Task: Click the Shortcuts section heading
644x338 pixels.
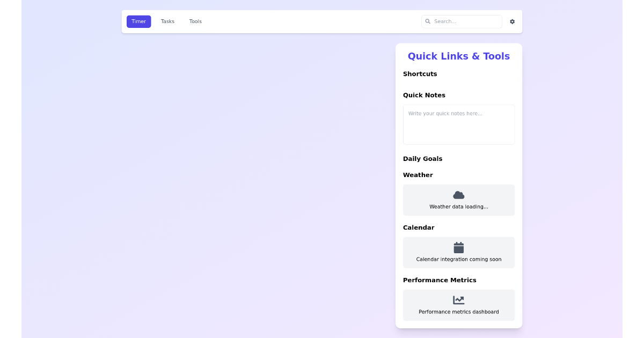Action: (420, 74)
